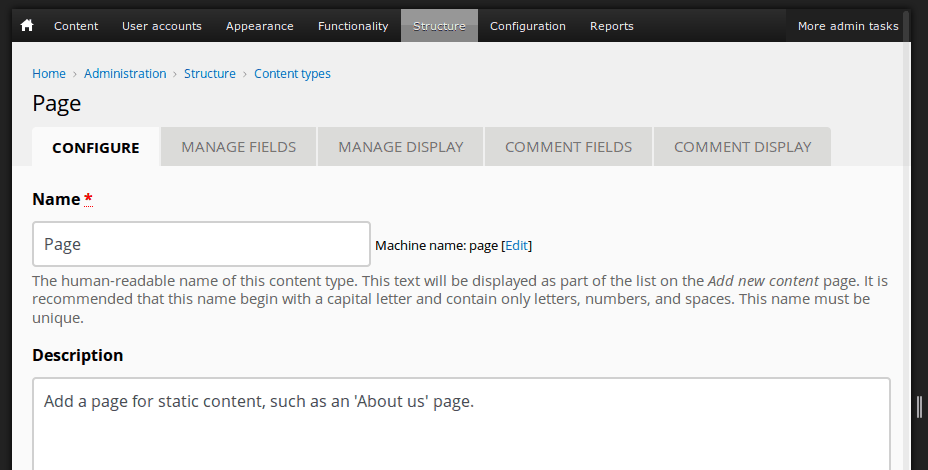Open More admin tasks
The height and width of the screenshot is (470, 928).
point(848,26)
